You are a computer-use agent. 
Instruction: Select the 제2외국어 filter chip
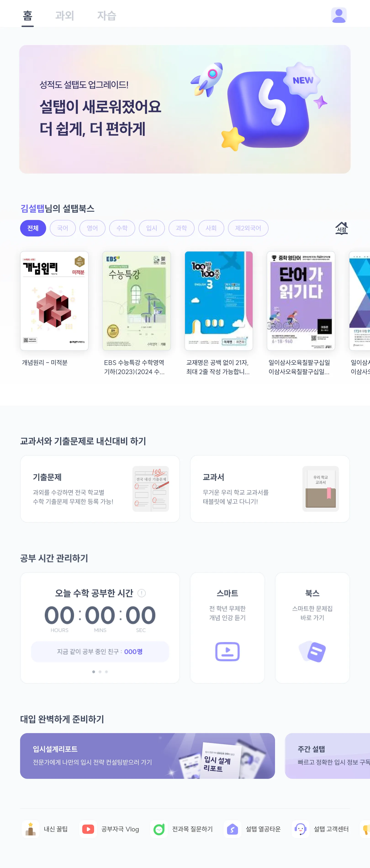pos(248,228)
